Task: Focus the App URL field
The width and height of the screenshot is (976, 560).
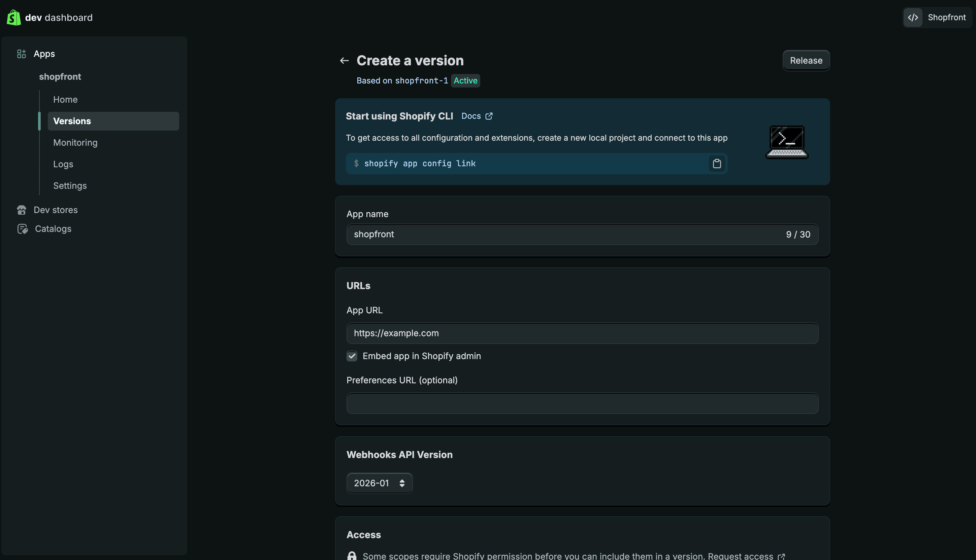Action: (x=582, y=333)
